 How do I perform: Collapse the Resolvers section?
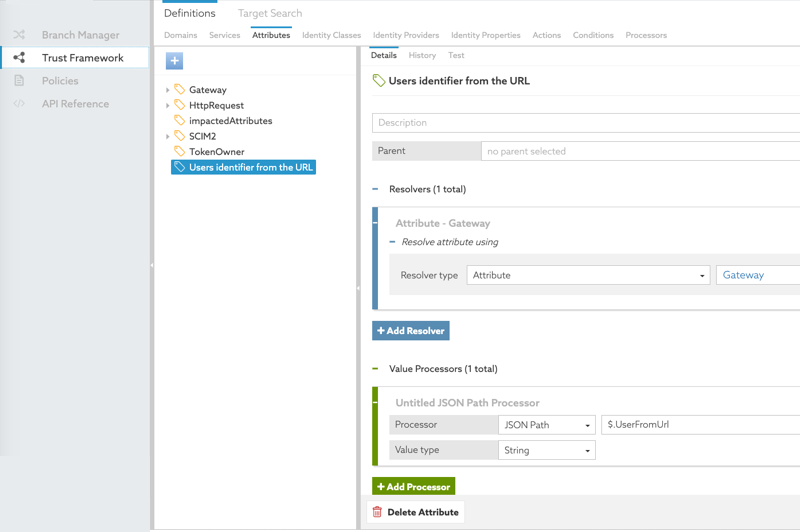point(376,189)
